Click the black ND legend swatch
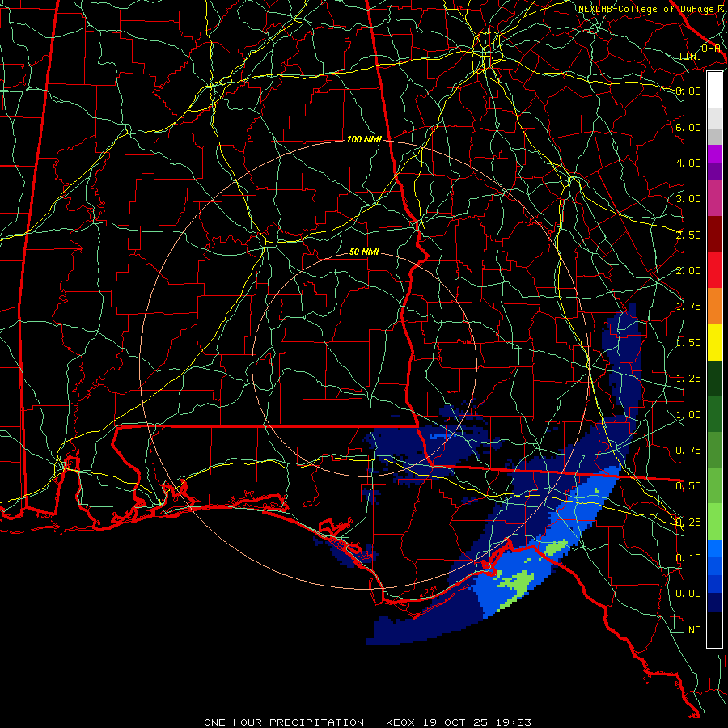 pos(714,629)
